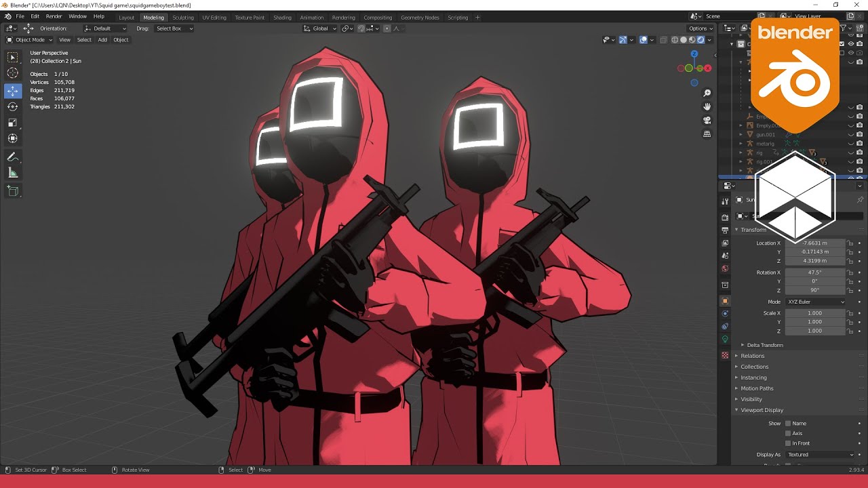Choose the Annotate pencil tool
868x488 pixels.
(12, 157)
